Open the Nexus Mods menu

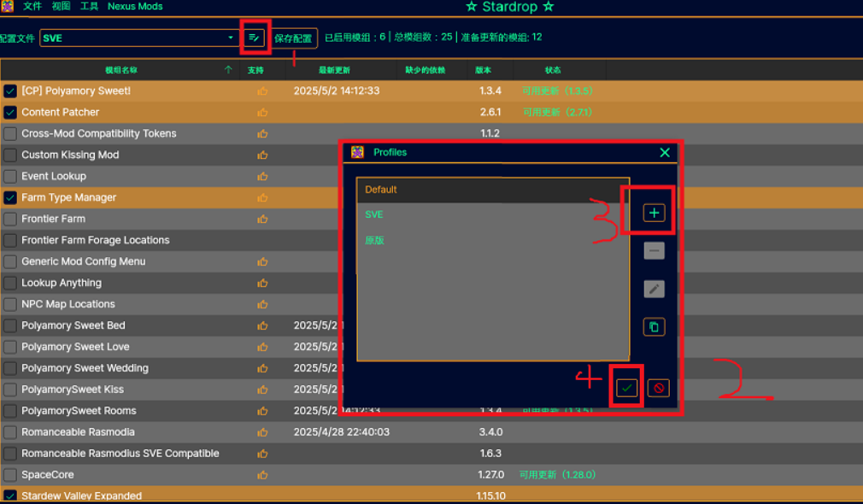click(x=135, y=7)
